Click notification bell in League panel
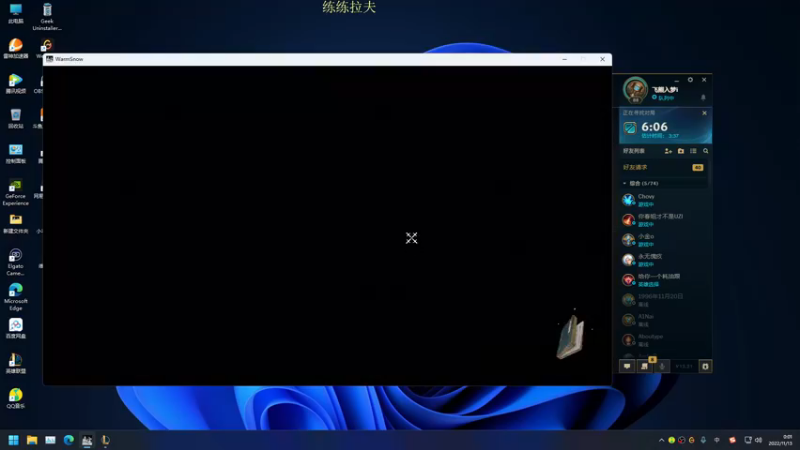Viewport: 800px width, 450px height. click(x=703, y=97)
